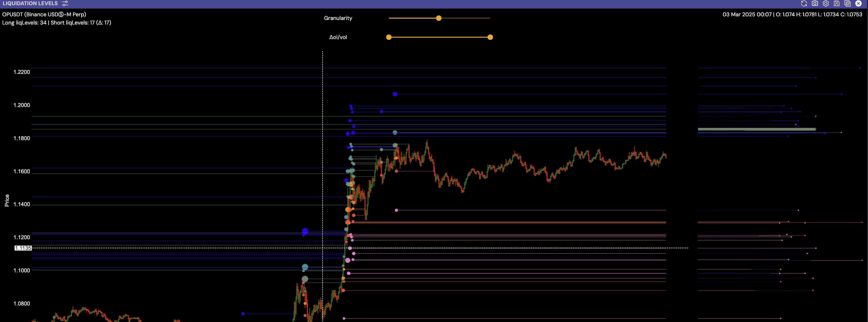The height and width of the screenshot is (322, 868).
Task: Click the large blue liquidation dot above 1.1200
Action: [305, 231]
